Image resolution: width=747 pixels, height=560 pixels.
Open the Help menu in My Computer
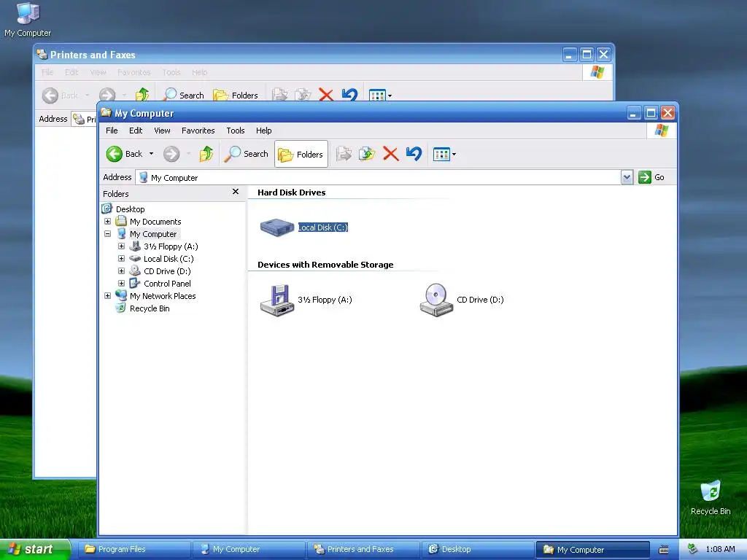pos(263,131)
